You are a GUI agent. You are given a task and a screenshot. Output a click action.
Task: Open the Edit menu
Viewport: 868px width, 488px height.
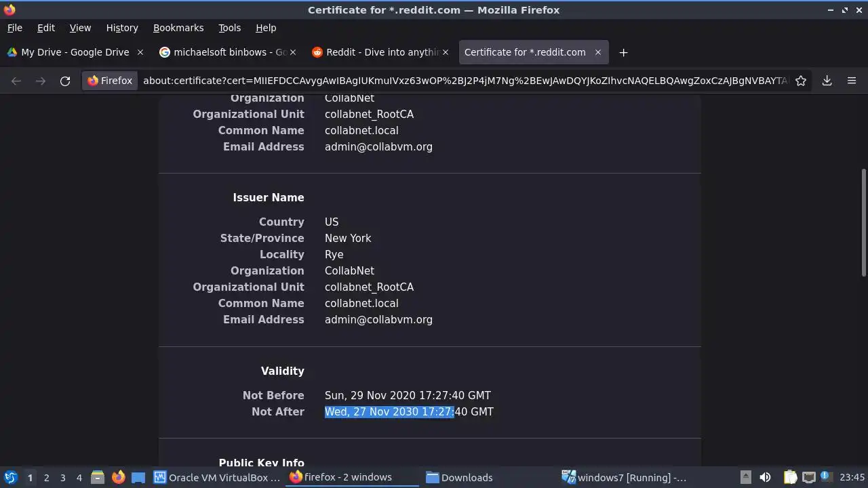46,28
